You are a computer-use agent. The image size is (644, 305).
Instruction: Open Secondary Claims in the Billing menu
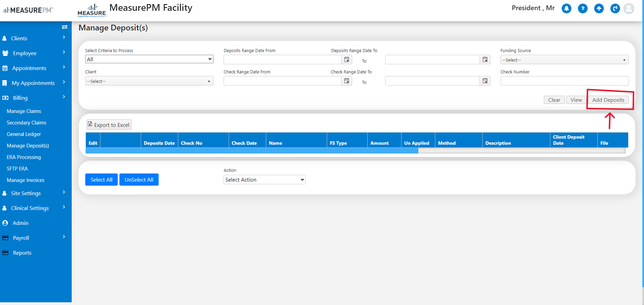point(26,123)
